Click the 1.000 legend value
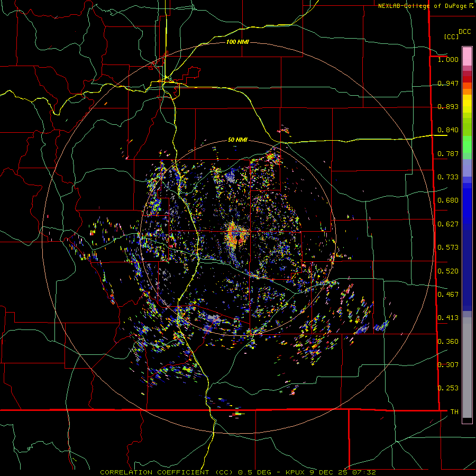 (448, 59)
